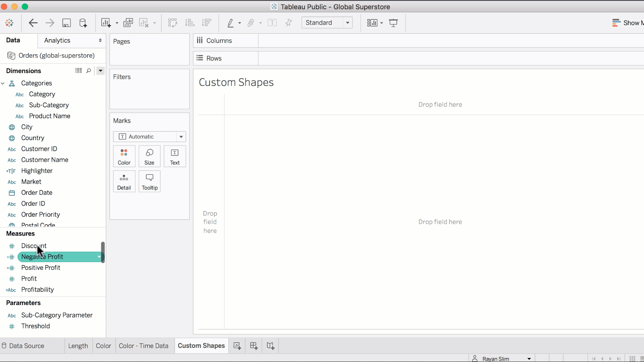Open the mark type Automatic dropdown

click(150, 137)
